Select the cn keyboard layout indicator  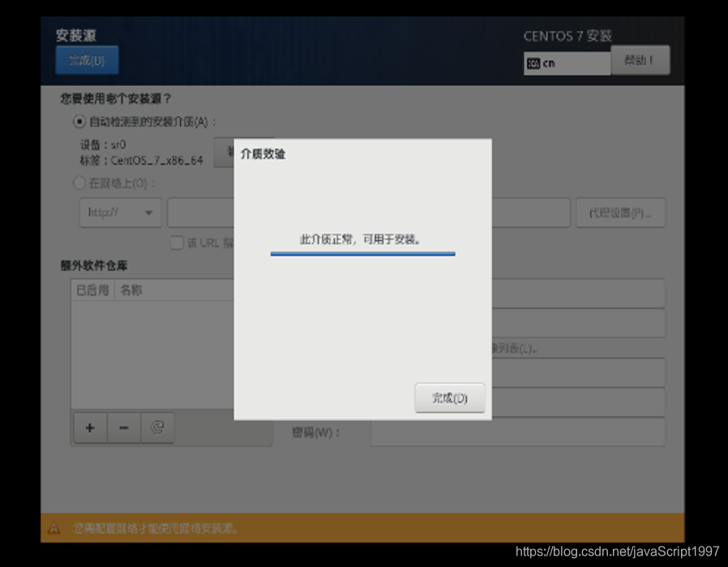tap(567, 63)
